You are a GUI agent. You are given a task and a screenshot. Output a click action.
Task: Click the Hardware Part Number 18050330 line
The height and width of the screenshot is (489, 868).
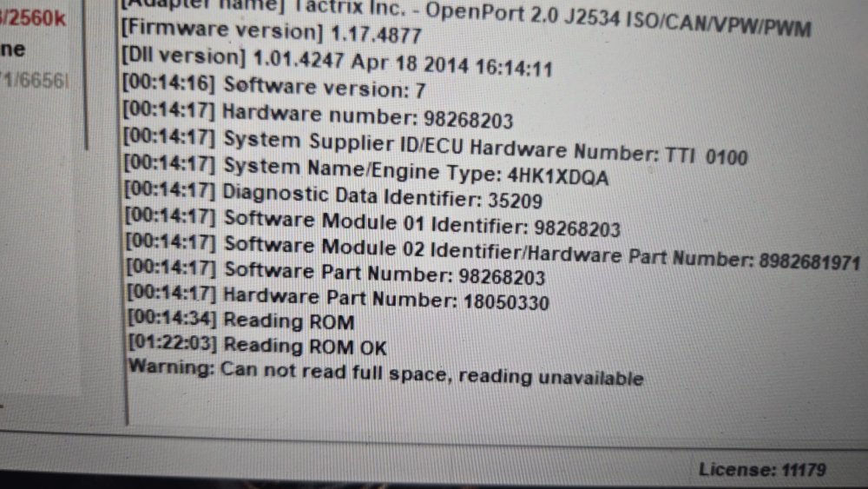pyautogui.click(x=338, y=299)
